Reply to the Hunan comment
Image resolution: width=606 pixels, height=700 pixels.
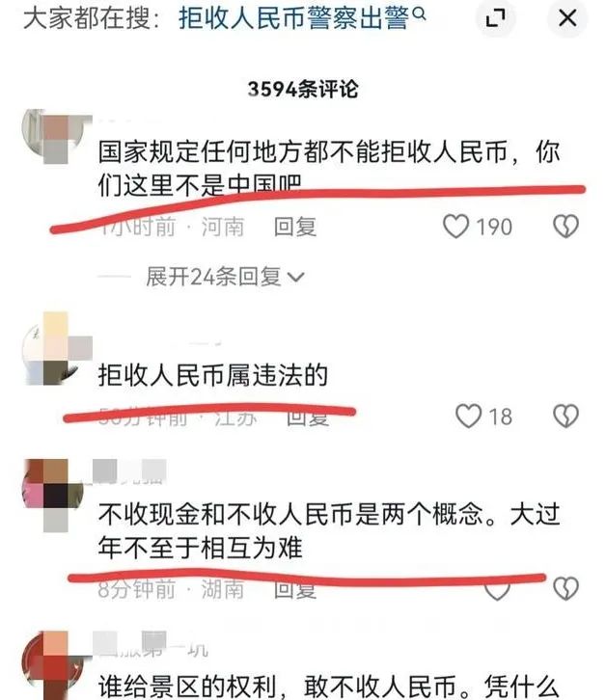click(295, 589)
